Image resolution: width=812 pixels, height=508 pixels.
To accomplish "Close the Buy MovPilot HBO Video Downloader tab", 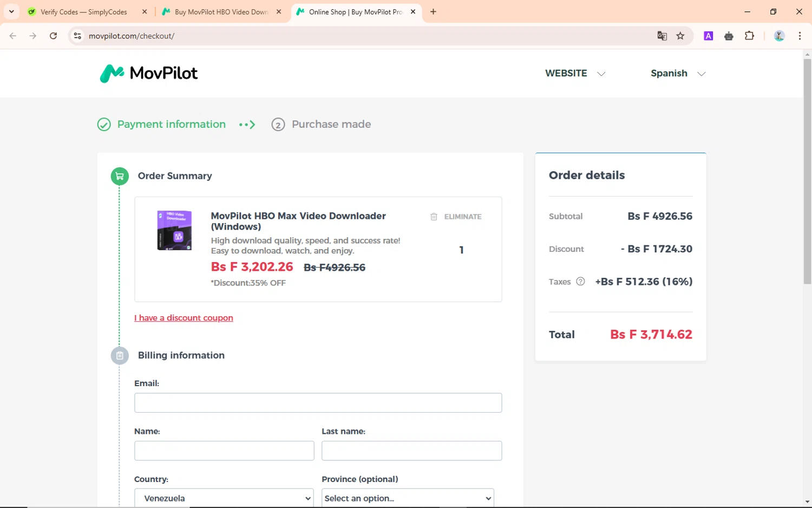I will click(279, 11).
